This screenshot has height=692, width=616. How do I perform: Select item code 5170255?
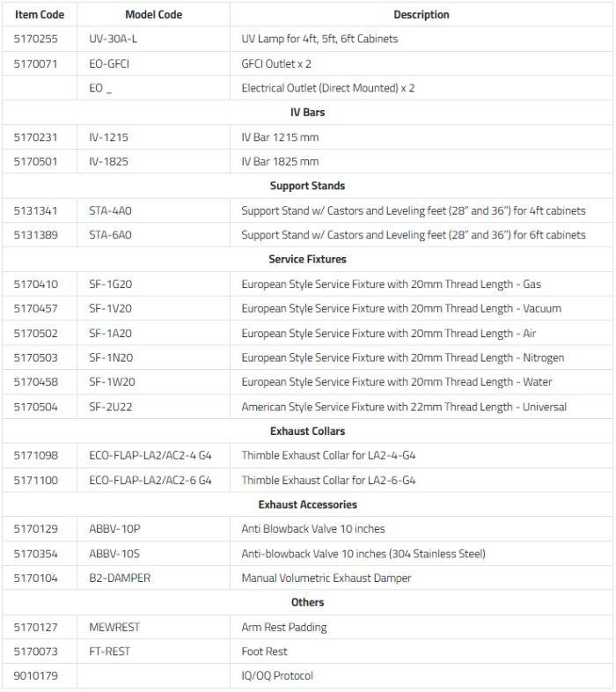coord(35,40)
